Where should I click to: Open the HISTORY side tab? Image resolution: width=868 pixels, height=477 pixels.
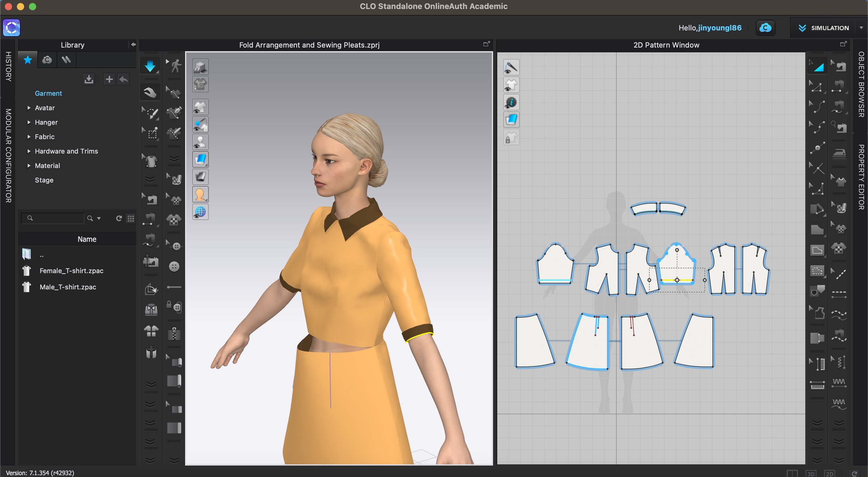(x=8, y=67)
